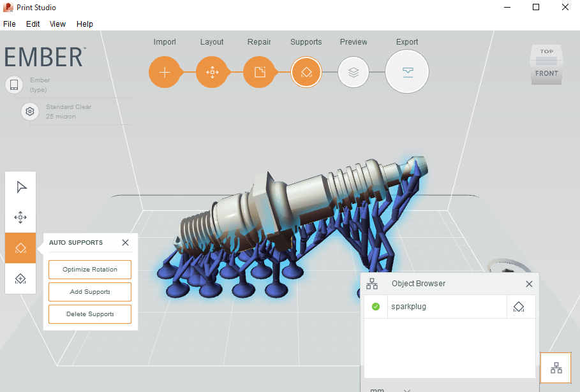Open the File menu

(x=10, y=24)
